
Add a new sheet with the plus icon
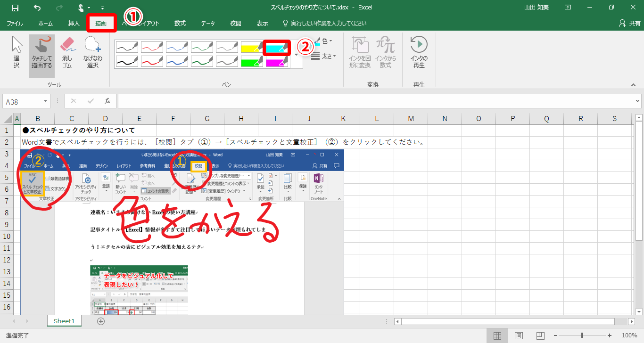[x=100, y=321]
